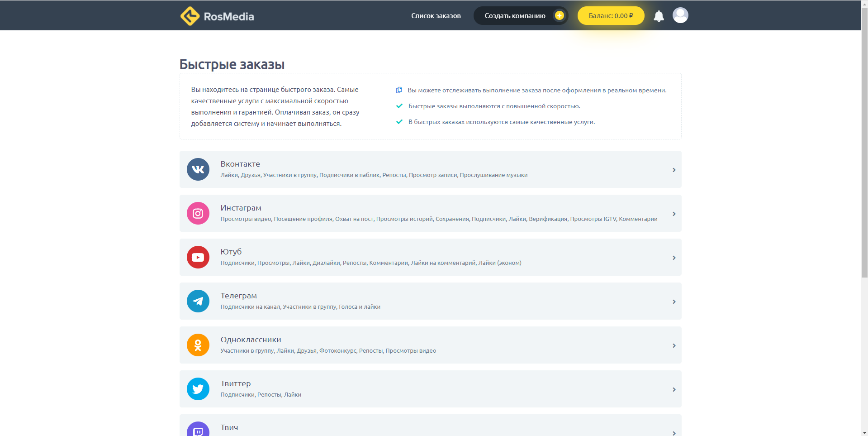Open the Твич service title
This screenshot has height=436, width=868.
coord(229,427)
